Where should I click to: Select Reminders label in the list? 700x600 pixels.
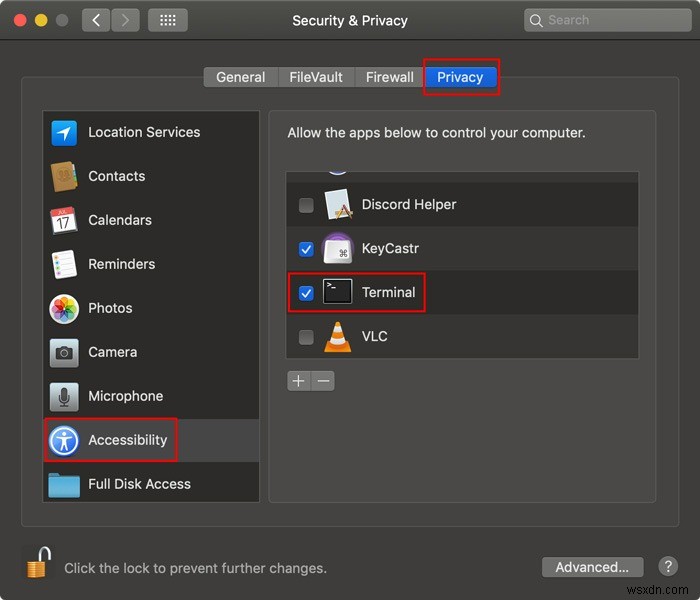(x=122, y=264)
